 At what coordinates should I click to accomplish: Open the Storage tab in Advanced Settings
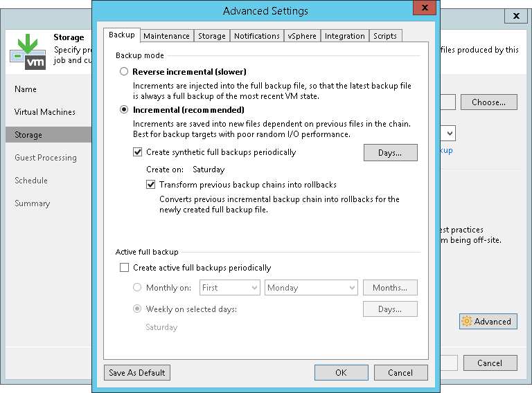pyautogui.click(x=212, y=36)
